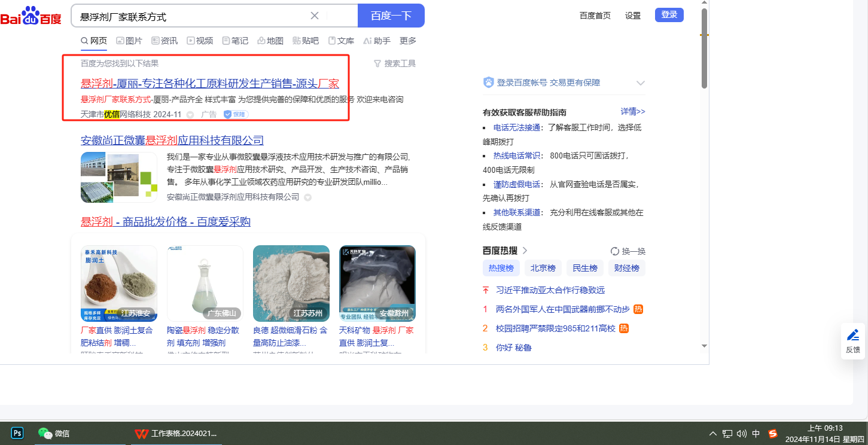
Task: Switch to the 视频 tab
Action: point(200,41)
